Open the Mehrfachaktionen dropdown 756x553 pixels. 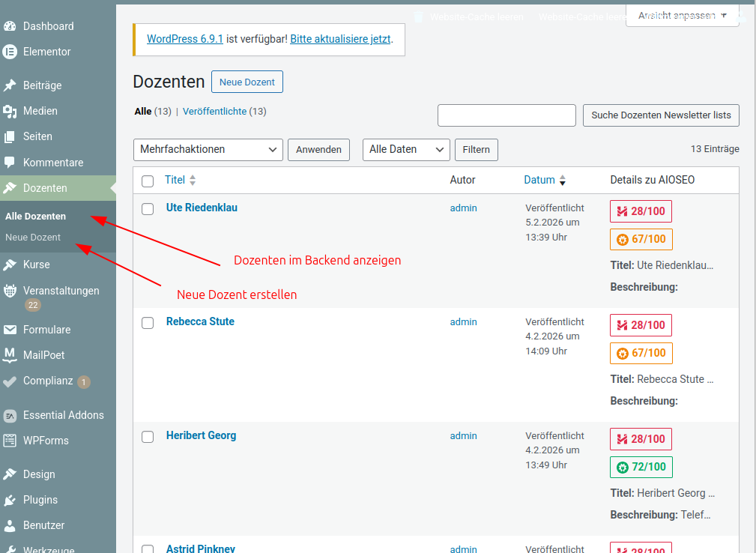pos(208,150)
